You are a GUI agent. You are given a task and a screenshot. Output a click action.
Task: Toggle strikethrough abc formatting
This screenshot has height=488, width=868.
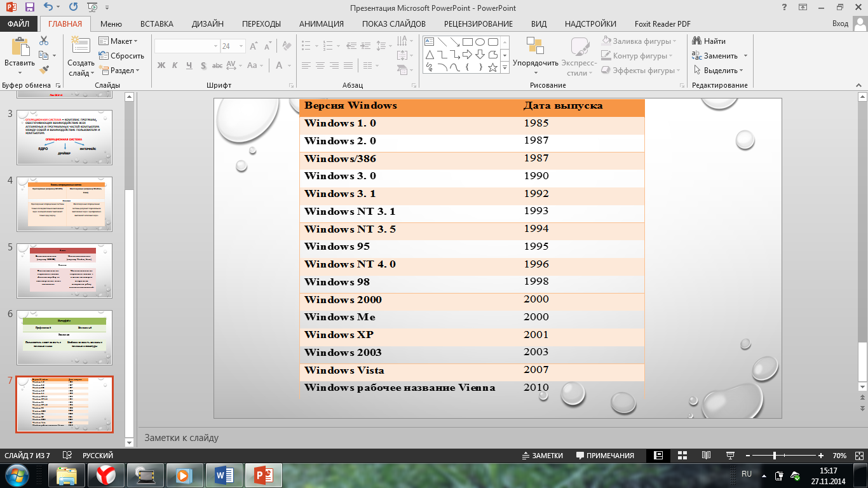217,65
